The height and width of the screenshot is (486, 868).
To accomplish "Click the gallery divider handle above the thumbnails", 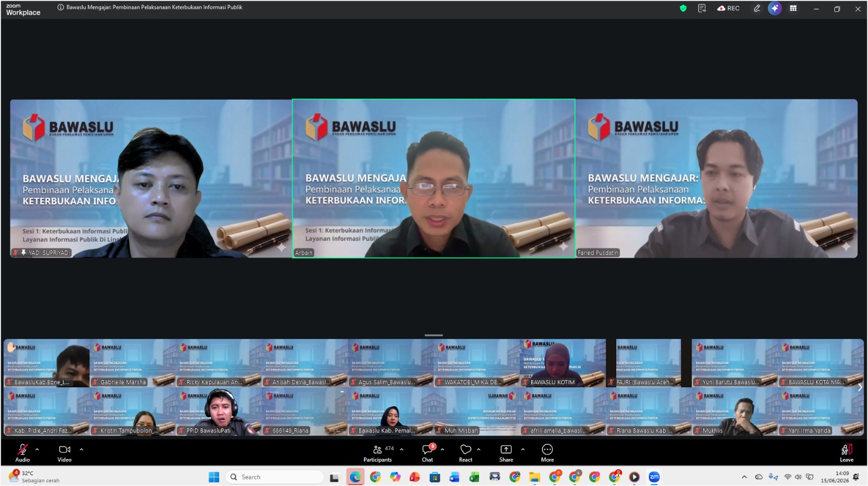I will point(433,335).
